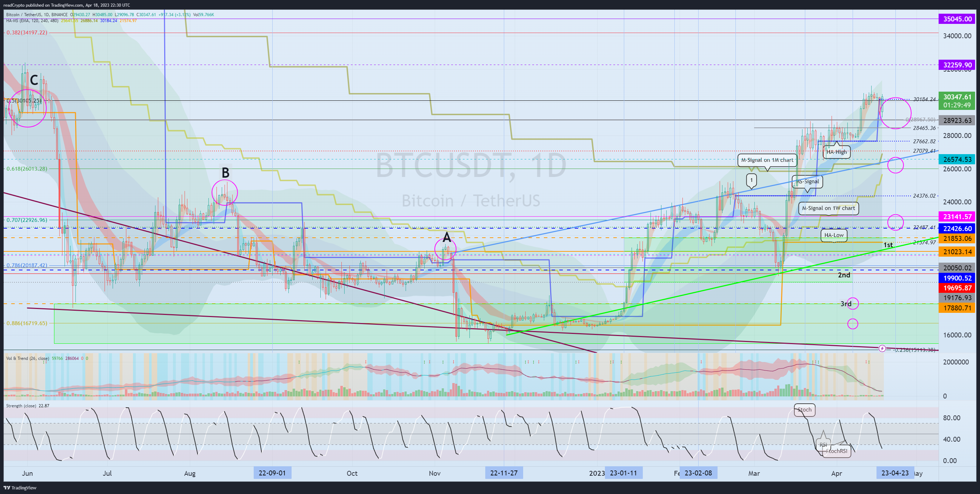
Task: Click the 0.707(22926.96) Fibonacci label
Action: click(x=27, y=220)
